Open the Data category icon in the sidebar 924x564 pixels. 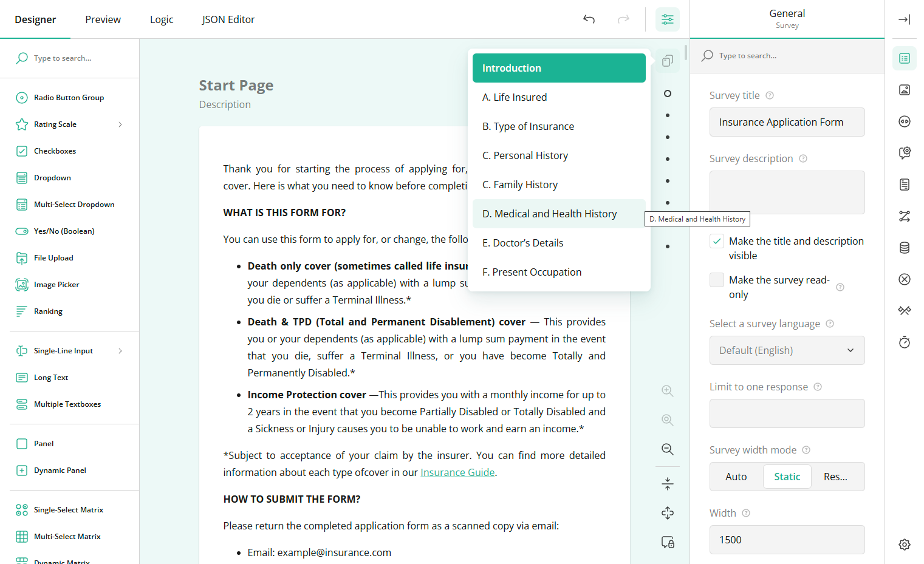(x=905, y=248)
